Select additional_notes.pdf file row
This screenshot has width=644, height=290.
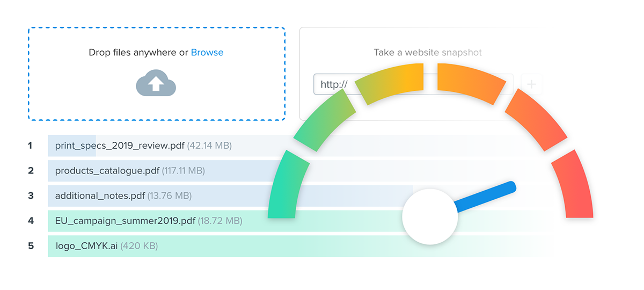coord(123,195)
